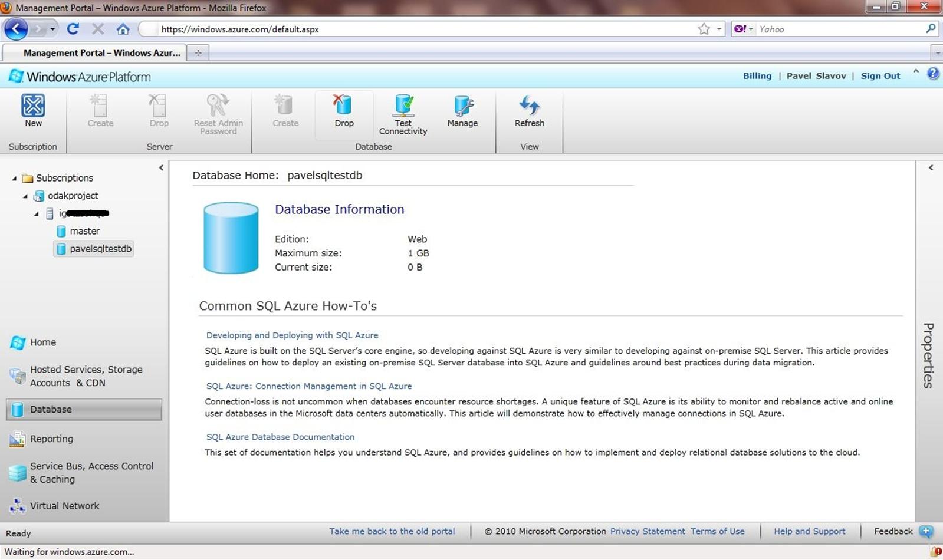Open the history dropdown next to Forward
The width and height of the screenshot is (943, 560).
[52, 29]
